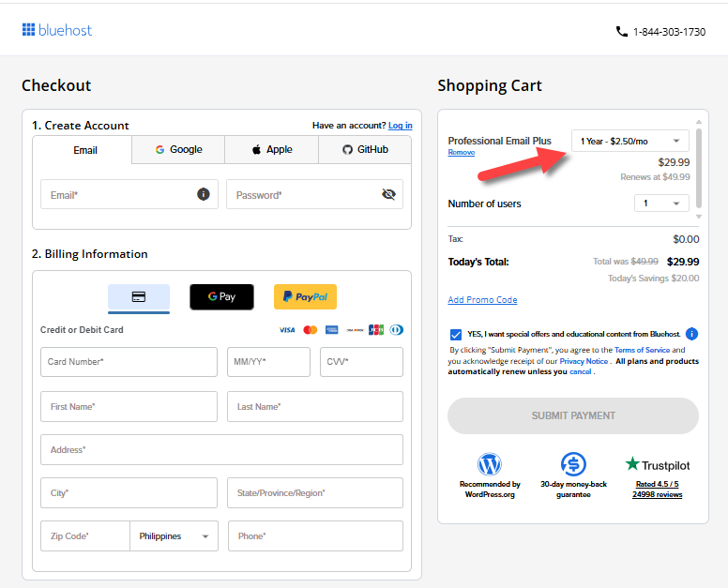Click the 'Today's Savings $20.00' text
This screenshot has height=588, width=728.
[653, 279]
